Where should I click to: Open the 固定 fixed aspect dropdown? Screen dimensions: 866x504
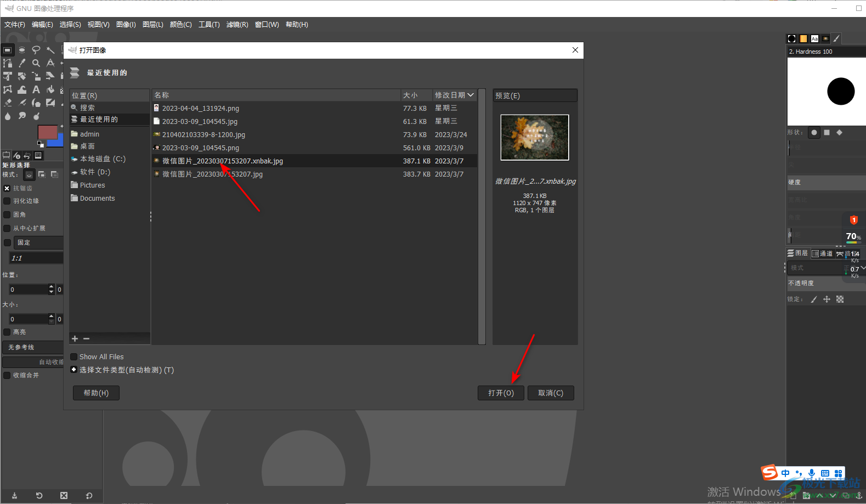point(38,242)
